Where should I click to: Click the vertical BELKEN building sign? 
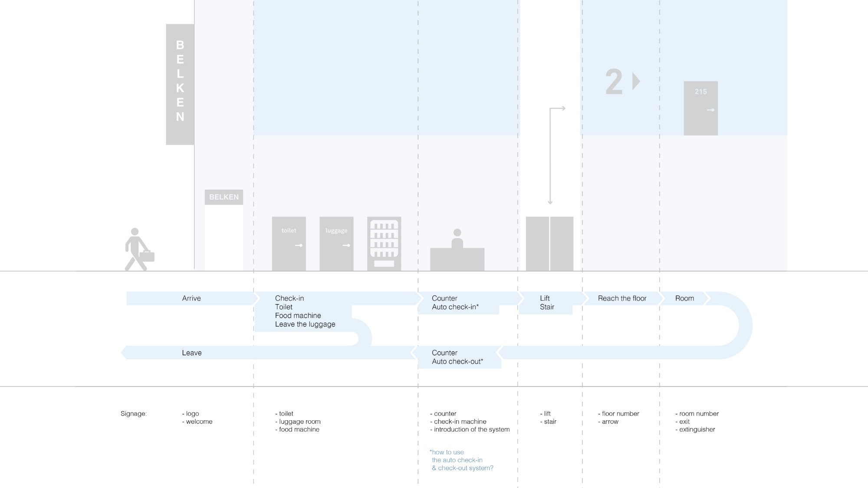tap(180, 84)
